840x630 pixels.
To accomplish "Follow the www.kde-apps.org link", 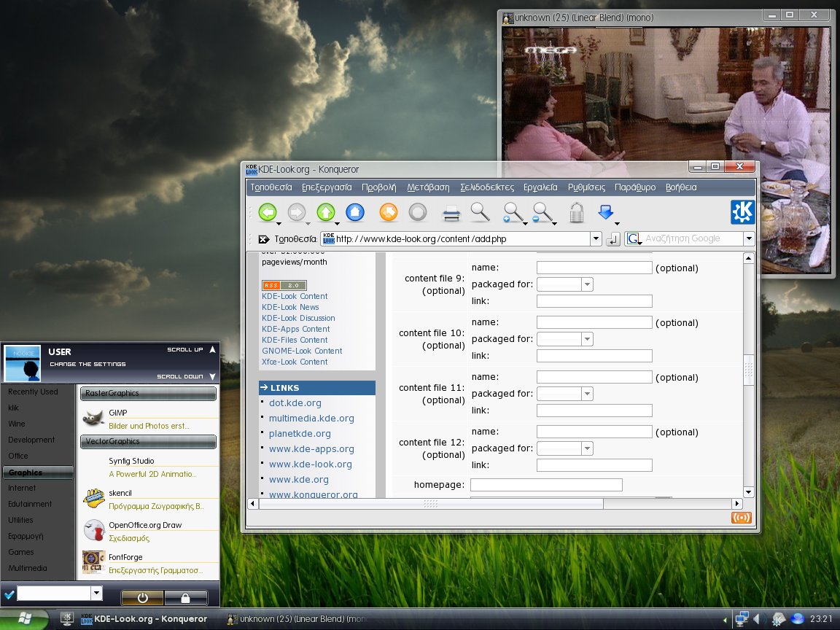I will coord(311,449).
